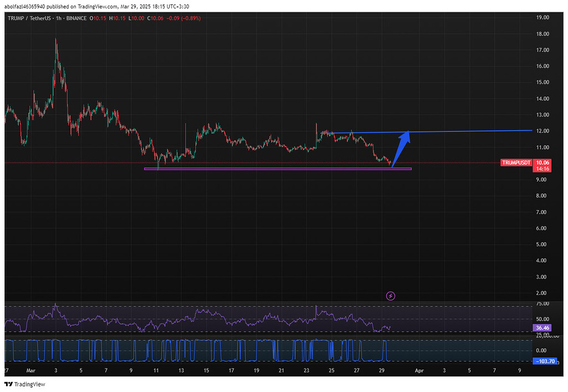This screenshot has width=568, height=392.
Task: Click the blue upward arrow drawing
Action: [401, 147]
